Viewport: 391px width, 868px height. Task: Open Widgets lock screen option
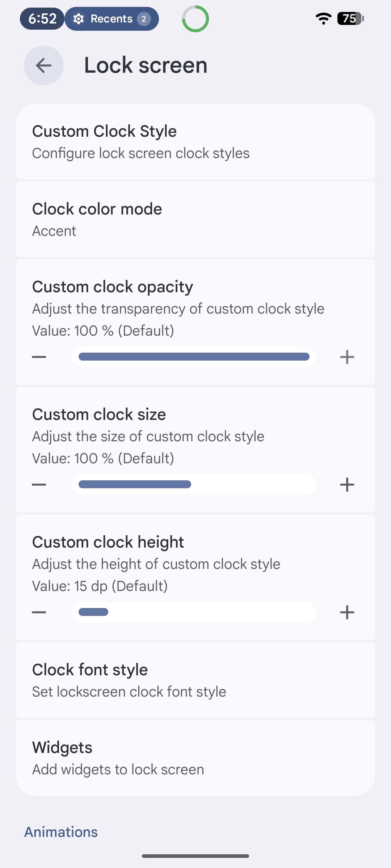[x=195, y=758]
